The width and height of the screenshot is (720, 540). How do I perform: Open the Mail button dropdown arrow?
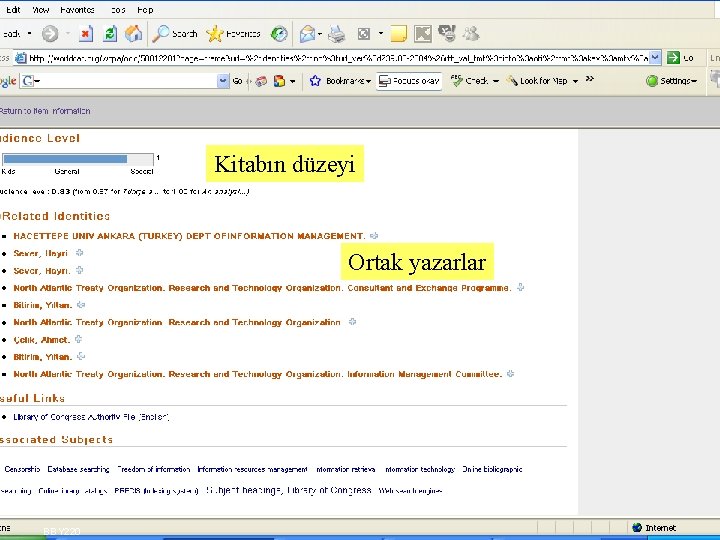(x=320, y=34)
